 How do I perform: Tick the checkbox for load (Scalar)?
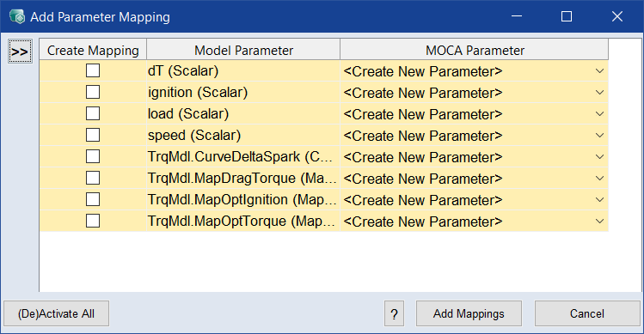click(x=93, y=113)
